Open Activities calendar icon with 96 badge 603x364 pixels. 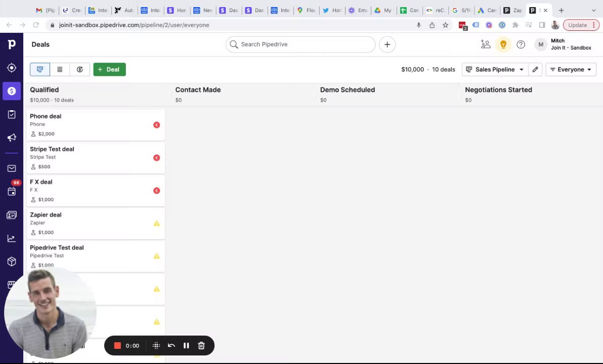coord(12,191)
